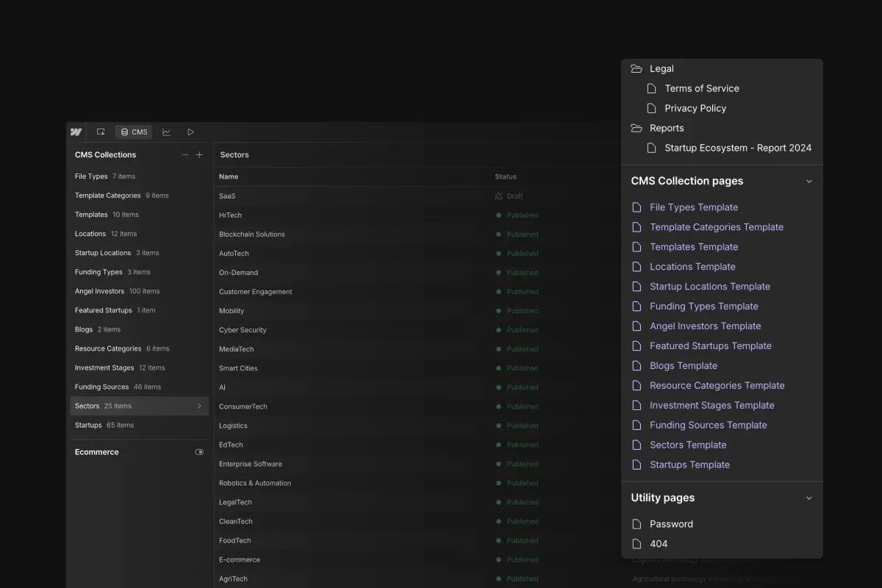Click the Startup Locations Template page icon
Viewport: 882px width, 588px height.
point(637,287)
